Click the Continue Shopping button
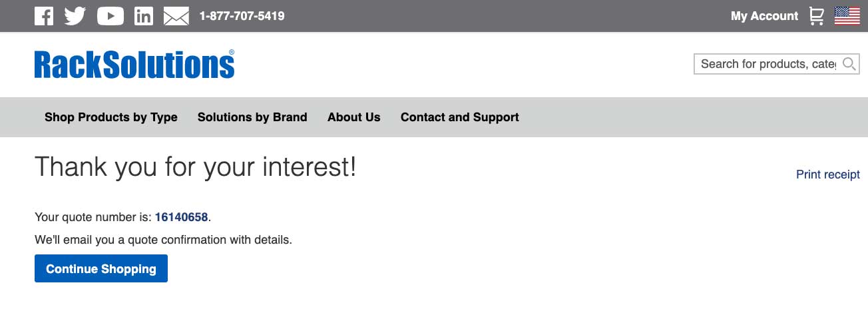868x333 pixels. [101, 268]
